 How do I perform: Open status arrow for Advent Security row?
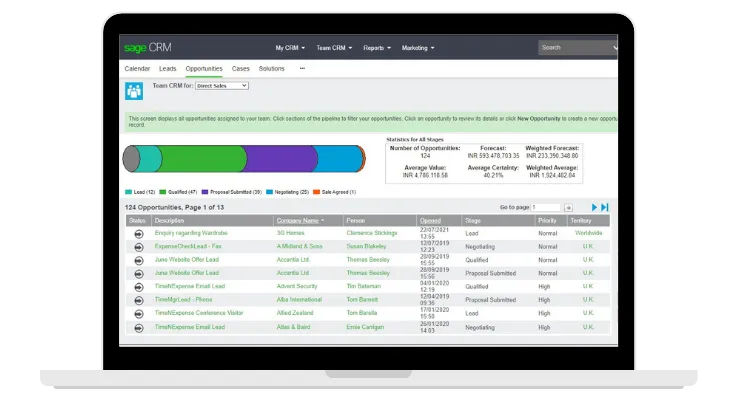139,287
